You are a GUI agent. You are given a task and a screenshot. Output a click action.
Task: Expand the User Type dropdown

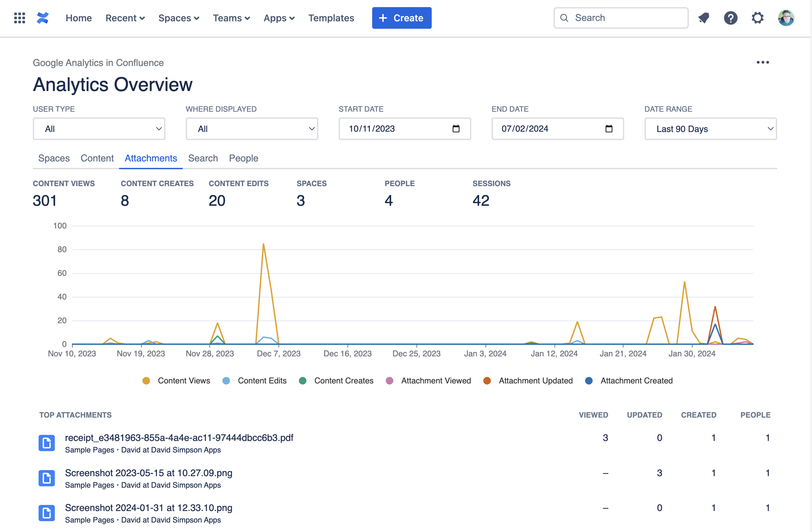(99, 129)
